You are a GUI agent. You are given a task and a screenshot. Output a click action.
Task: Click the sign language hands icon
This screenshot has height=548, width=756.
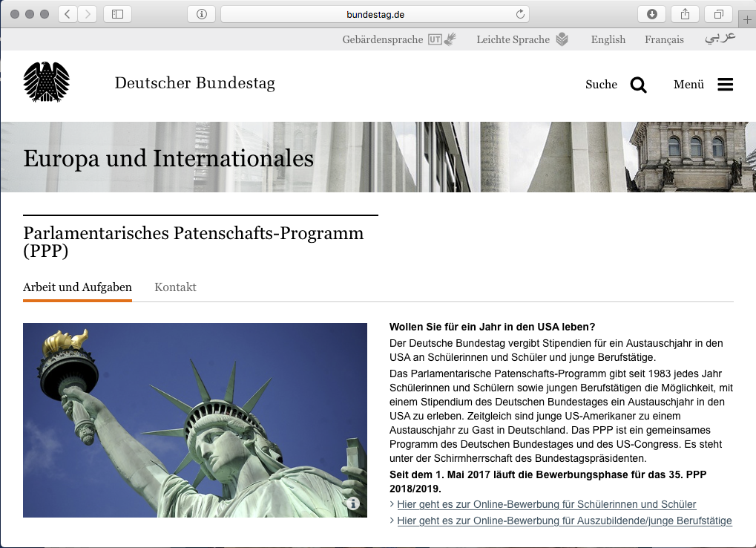450,39
